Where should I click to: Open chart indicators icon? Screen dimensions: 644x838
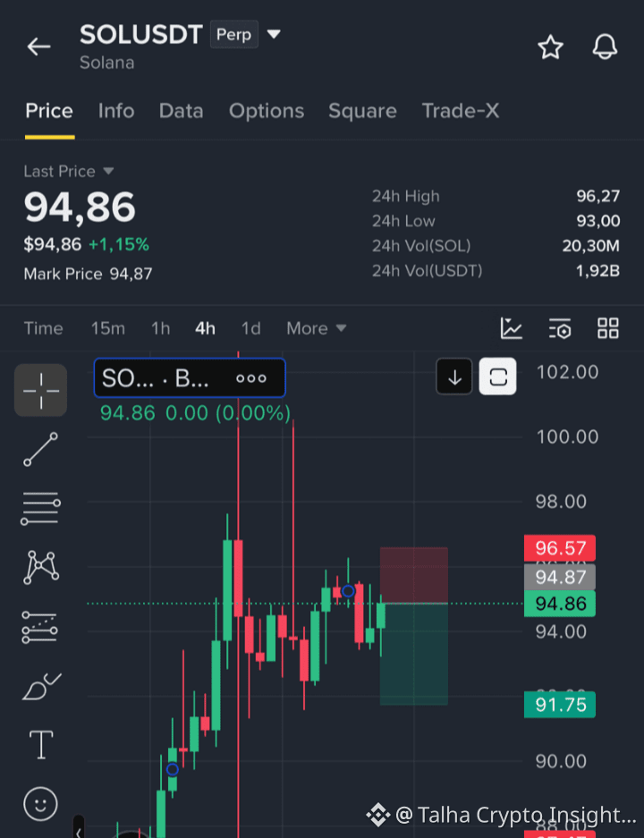click(511, 328)
